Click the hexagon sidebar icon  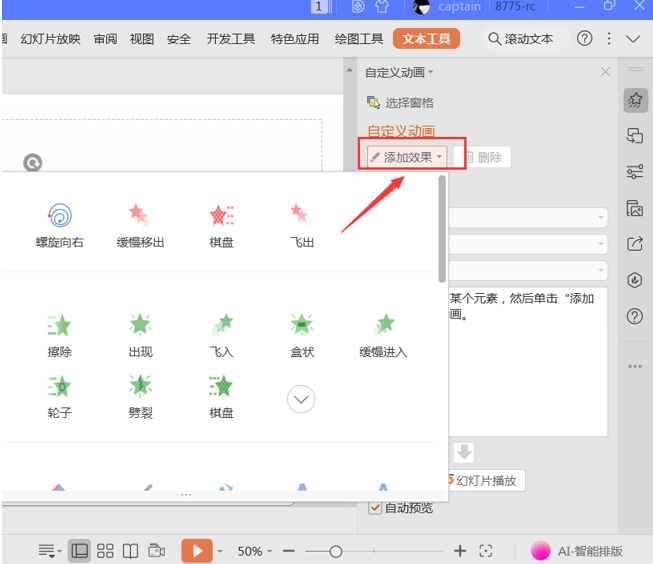tap(635, 280)
